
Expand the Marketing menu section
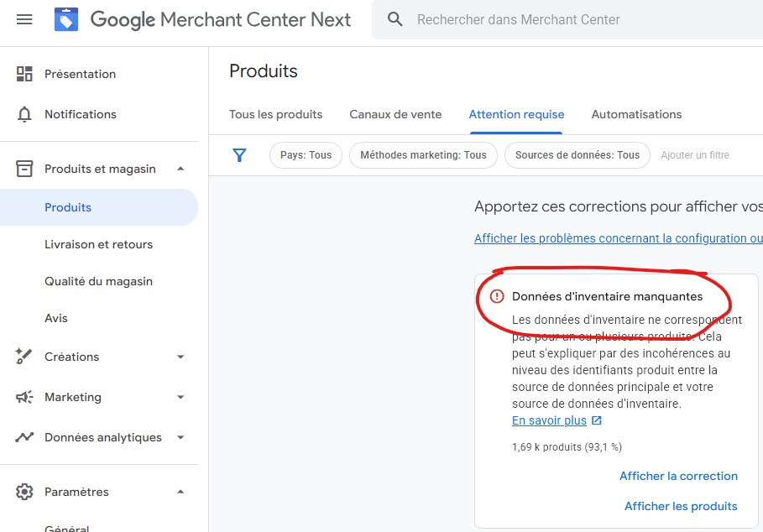click(x=180, y=397)
